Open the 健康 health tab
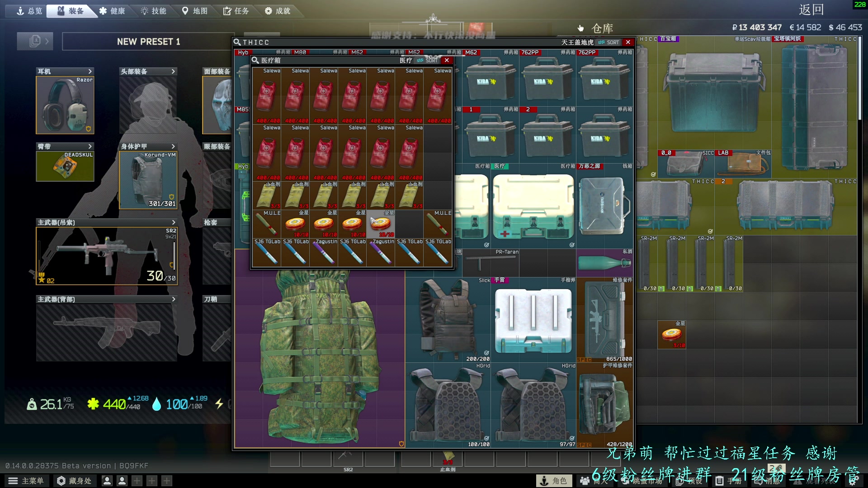Viewport: 868px width, 488px height. (x=112, y=11)
